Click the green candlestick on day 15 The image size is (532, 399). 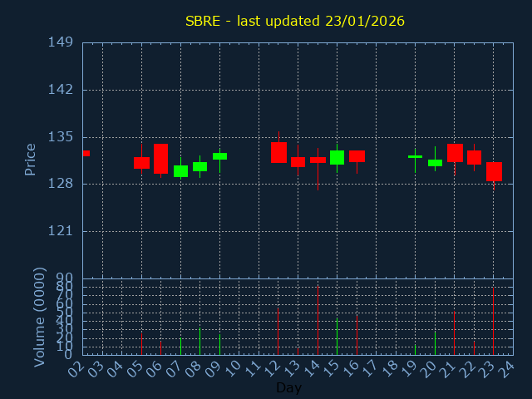point(337,157)
